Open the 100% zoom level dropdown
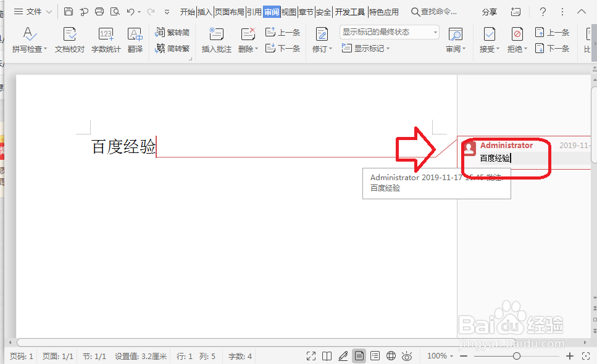The image size is (597, 364). [x=440, y=356]
